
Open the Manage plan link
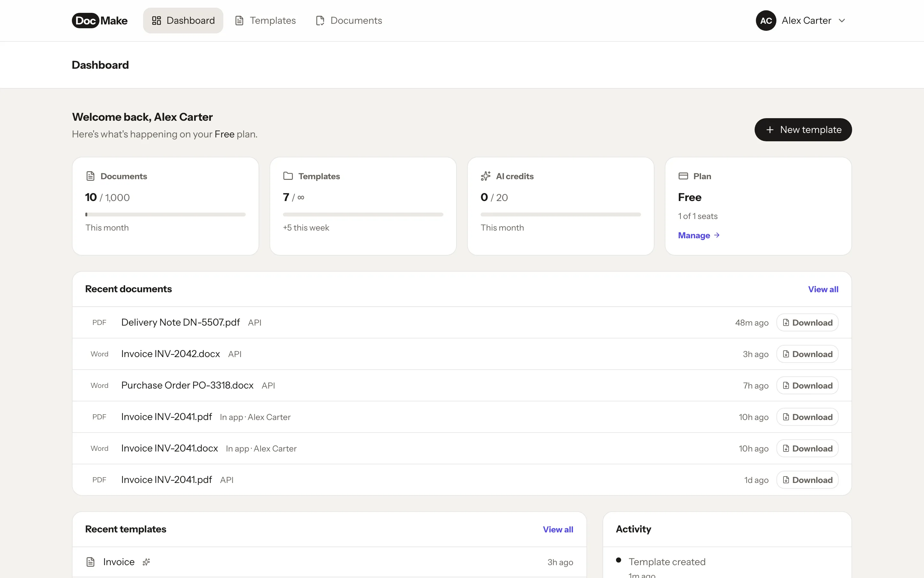pyautogui.click(x=699, y=235)
